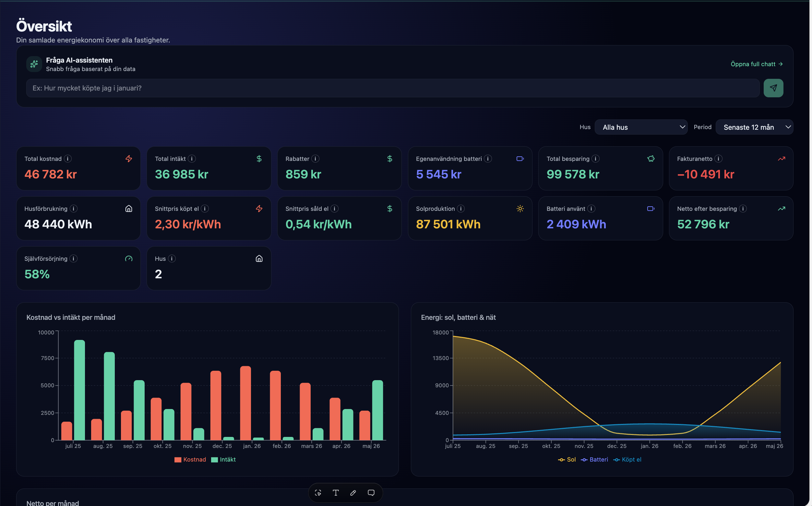
Task: Open info tooltip for Snittpris såld el
Action: click(x=335, y=209)
